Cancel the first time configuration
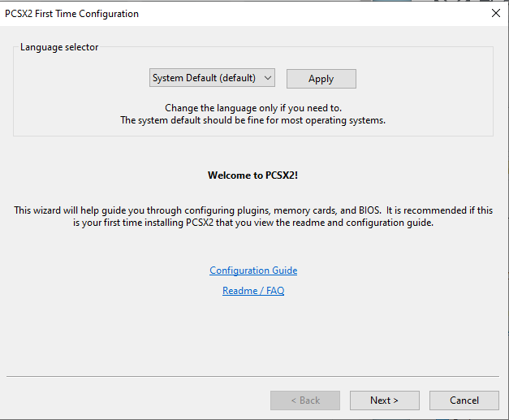509x420 pixels. [x=464, y=401]
